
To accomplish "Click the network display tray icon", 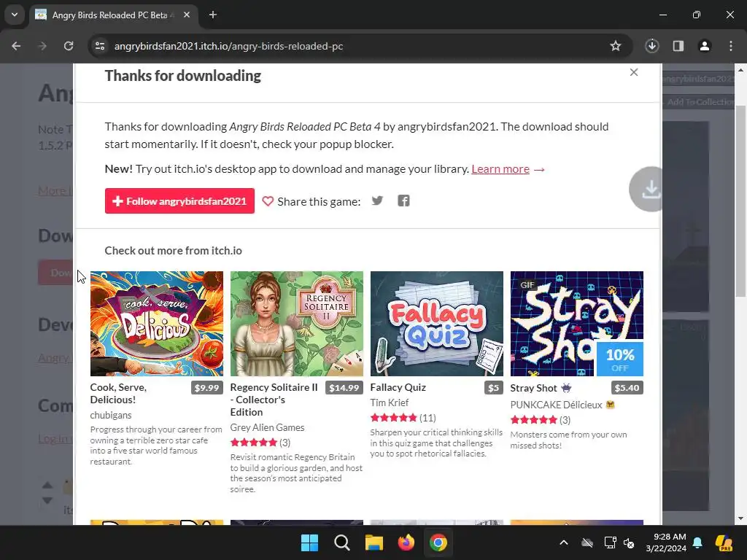I will pos(610,542).
